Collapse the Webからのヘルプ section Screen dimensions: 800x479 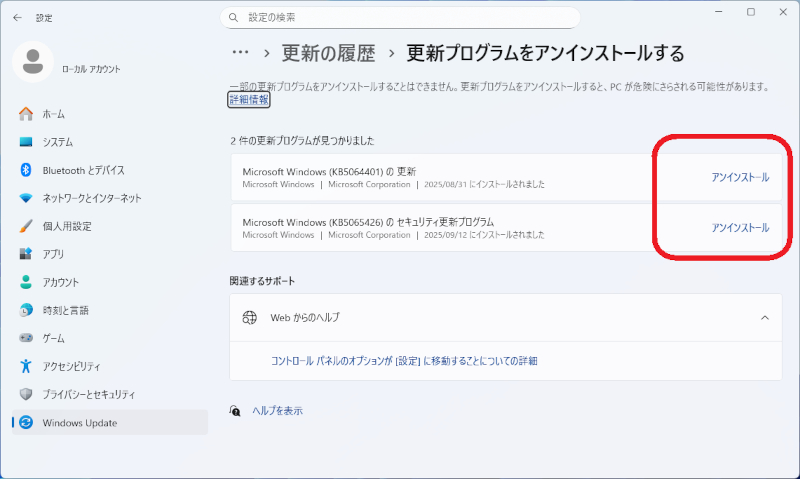(x=764, y=318)
